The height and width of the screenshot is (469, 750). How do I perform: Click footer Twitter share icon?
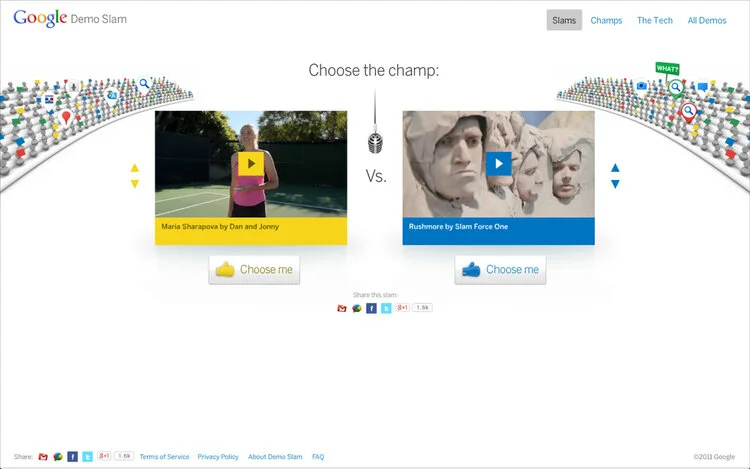pyautogui.click(x=88, y=457)
